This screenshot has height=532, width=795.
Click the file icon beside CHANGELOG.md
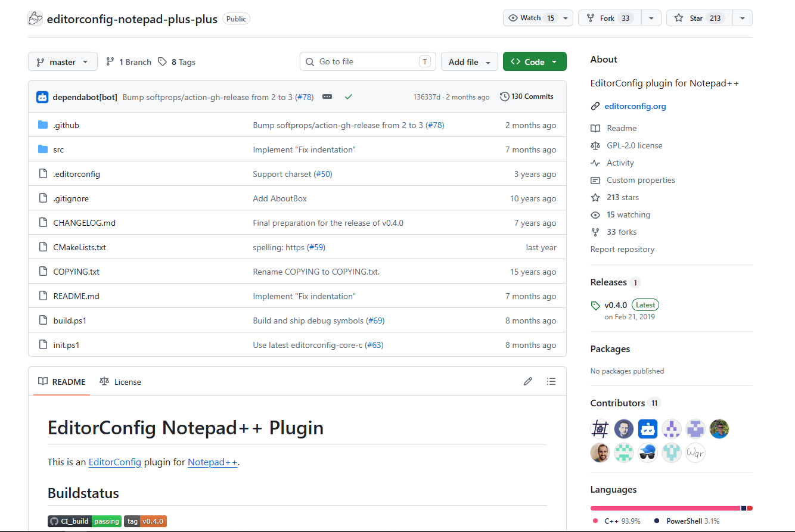coord(43,223)
